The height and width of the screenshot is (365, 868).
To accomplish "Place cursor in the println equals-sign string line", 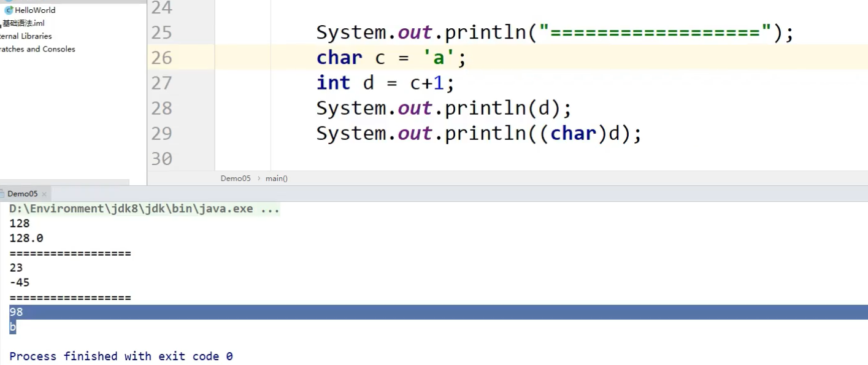I will [555, 33].
